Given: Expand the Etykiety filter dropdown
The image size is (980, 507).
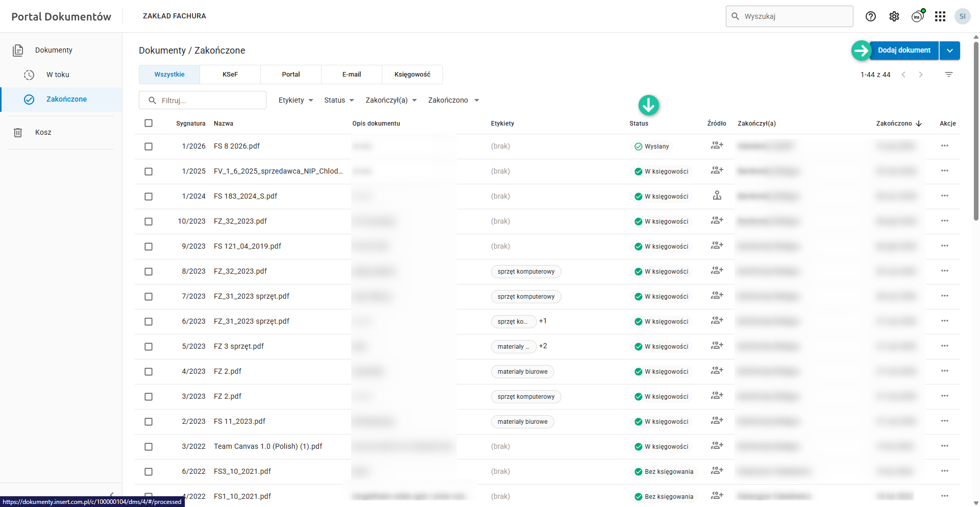Looking at the screenshot, I should click(x=296, y=100).
